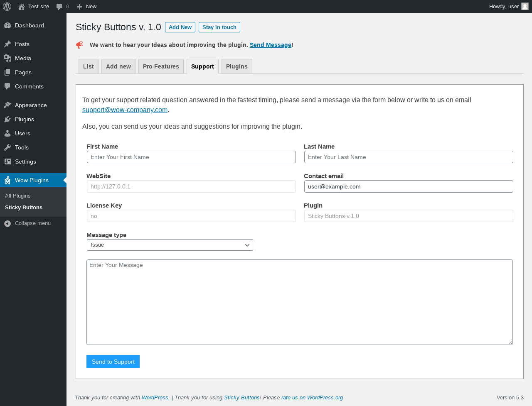Open the New content menu
This screenshot has height=406, width=532.
[86, 7]
